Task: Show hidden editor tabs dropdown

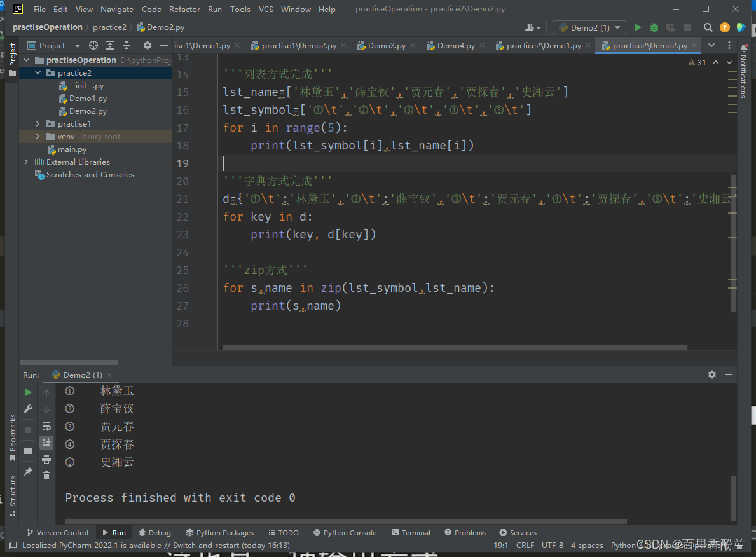Action: 711,45
